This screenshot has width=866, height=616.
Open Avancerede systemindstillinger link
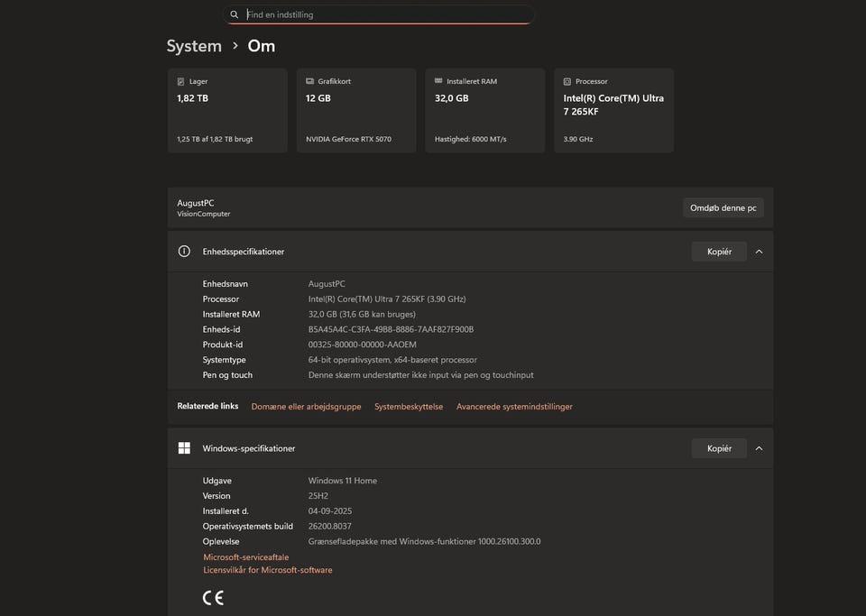(x=514, y=407)
